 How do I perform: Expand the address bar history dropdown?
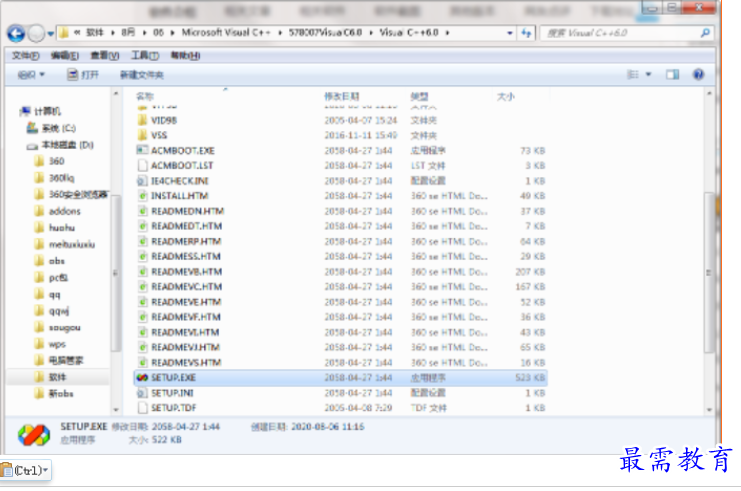(x=510, y=33)
